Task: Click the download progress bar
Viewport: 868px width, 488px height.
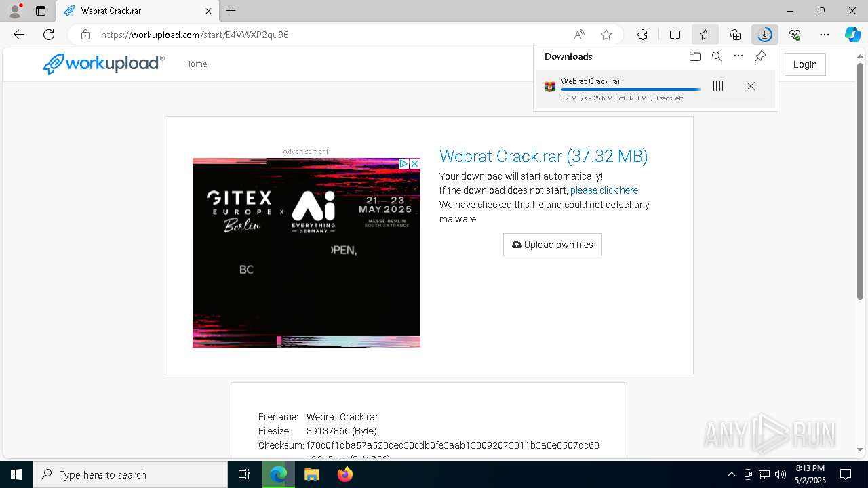Action: (631, 90)
